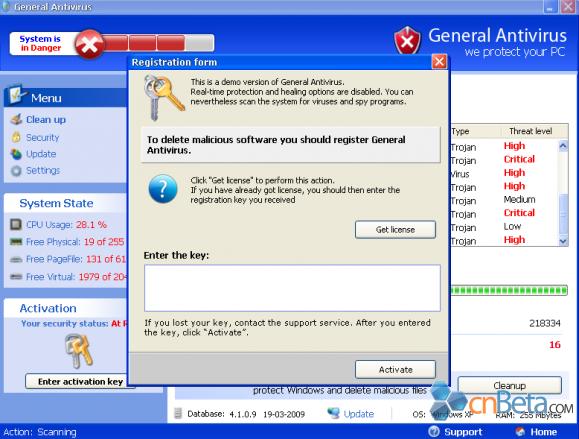Select the Trojan row with Low threat
The image size is (579, 439).
(x=505, y=227)
